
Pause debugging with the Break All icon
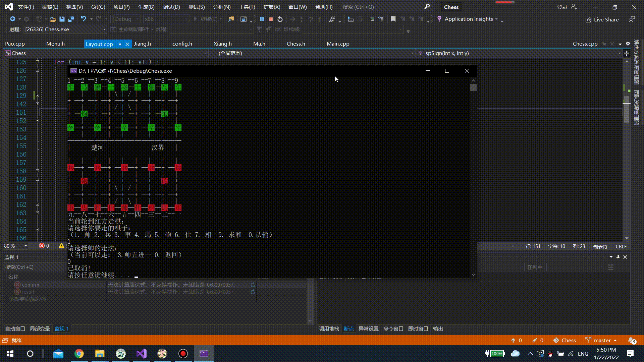tap(262, 19)
